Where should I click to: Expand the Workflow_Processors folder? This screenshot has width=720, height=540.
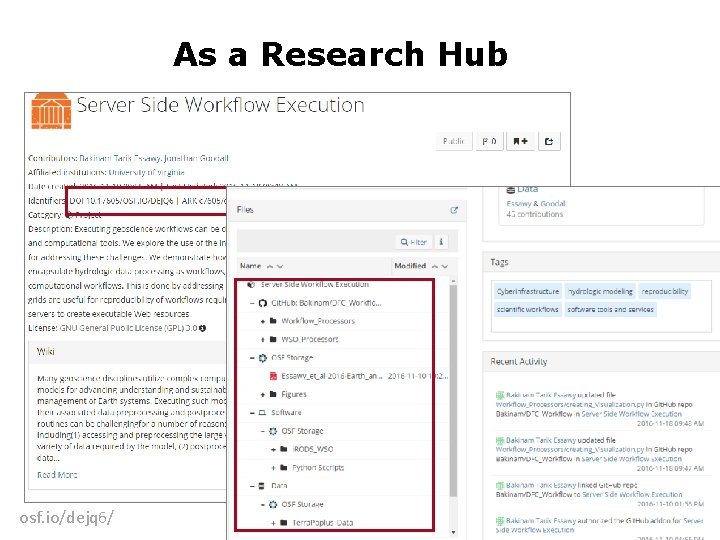(x=263, y=321)
